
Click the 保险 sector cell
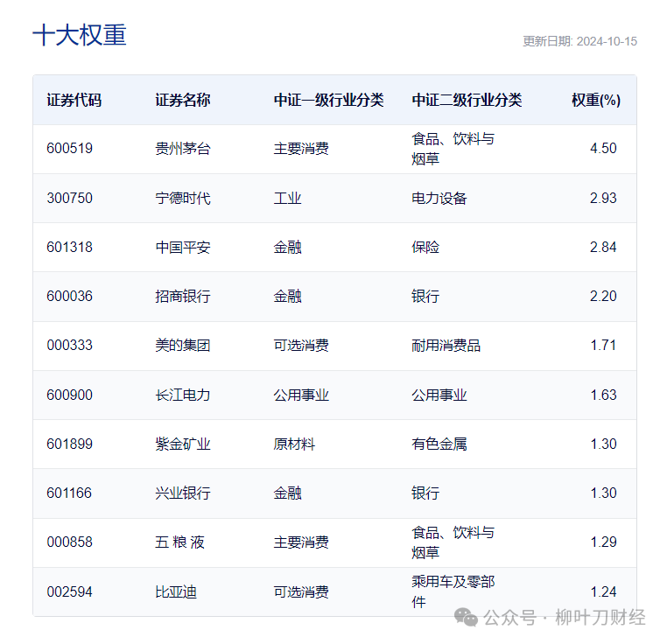(425, 247)
